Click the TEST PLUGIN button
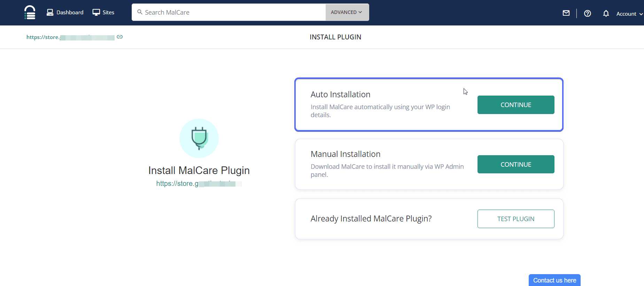Screen dimensions: 644x286 516,219
